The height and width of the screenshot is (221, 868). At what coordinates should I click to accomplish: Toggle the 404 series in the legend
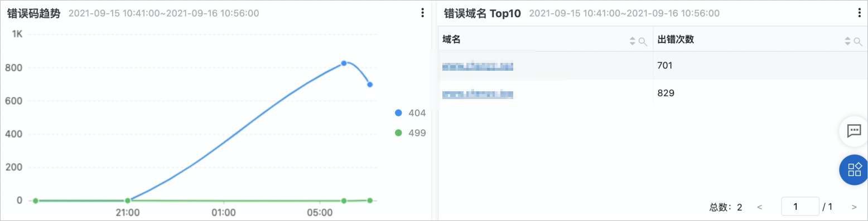coord(410,113)
